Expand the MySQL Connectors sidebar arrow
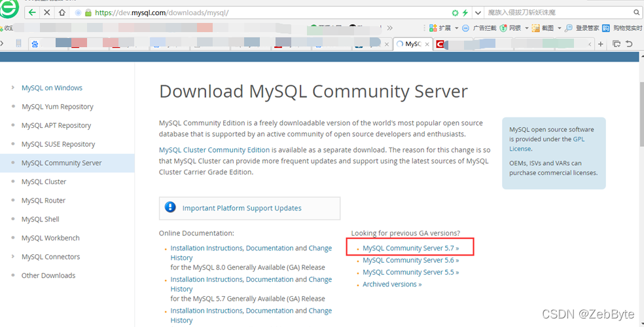 [13, 256]
